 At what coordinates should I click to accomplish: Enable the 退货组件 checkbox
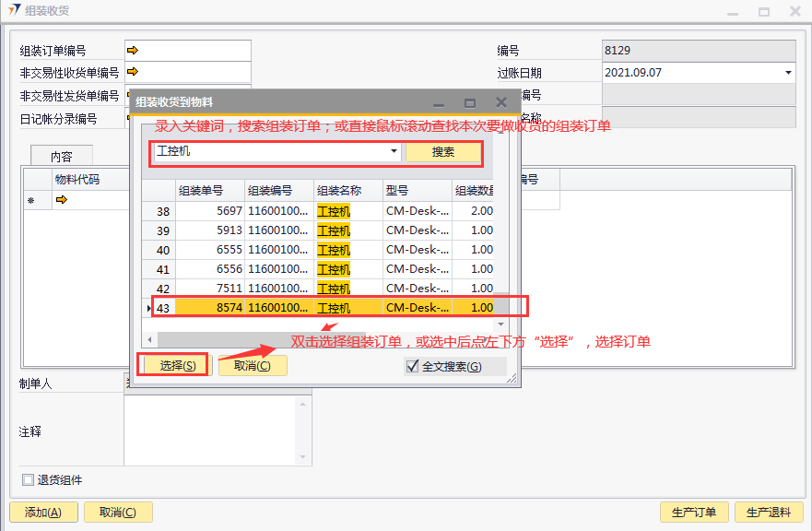pos(28,479)
